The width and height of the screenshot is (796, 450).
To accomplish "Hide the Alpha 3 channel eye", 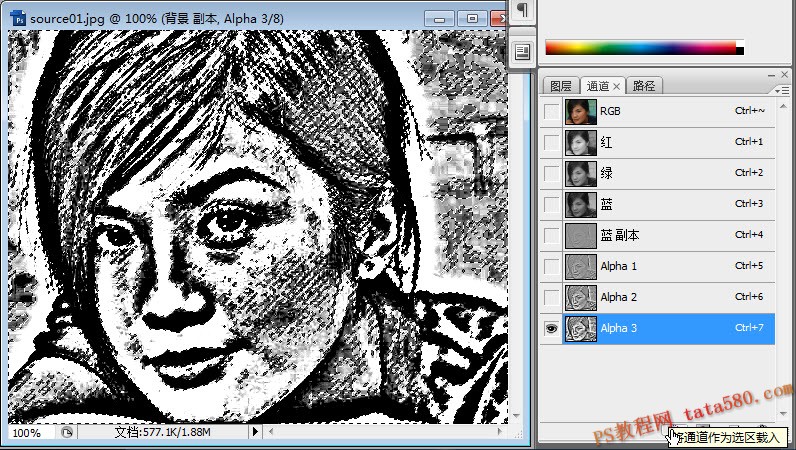I will tap(551, 329).
